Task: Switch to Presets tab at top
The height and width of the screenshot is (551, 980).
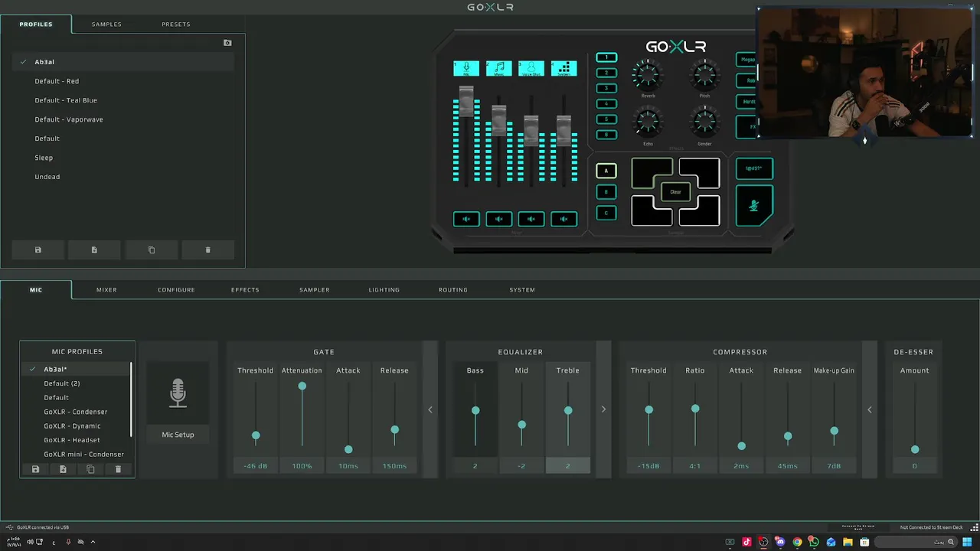Action: [x=175, y=24]
